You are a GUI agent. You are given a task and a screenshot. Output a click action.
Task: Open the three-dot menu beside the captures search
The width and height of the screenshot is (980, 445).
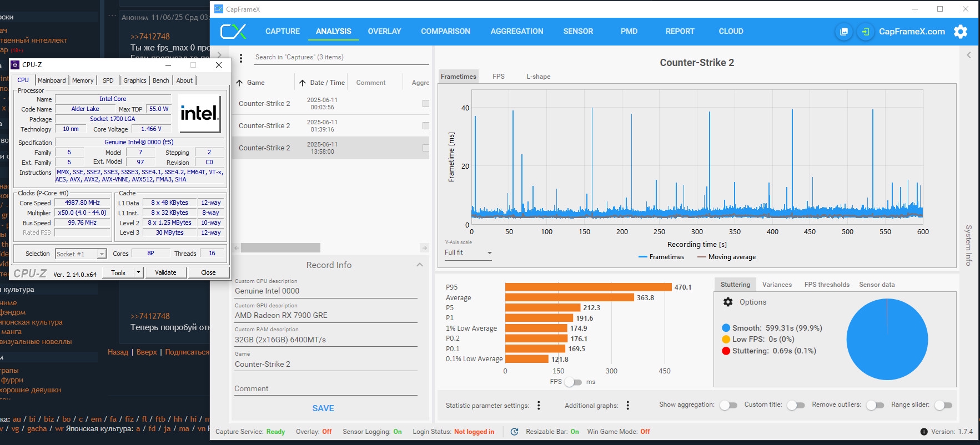[241, 58]
